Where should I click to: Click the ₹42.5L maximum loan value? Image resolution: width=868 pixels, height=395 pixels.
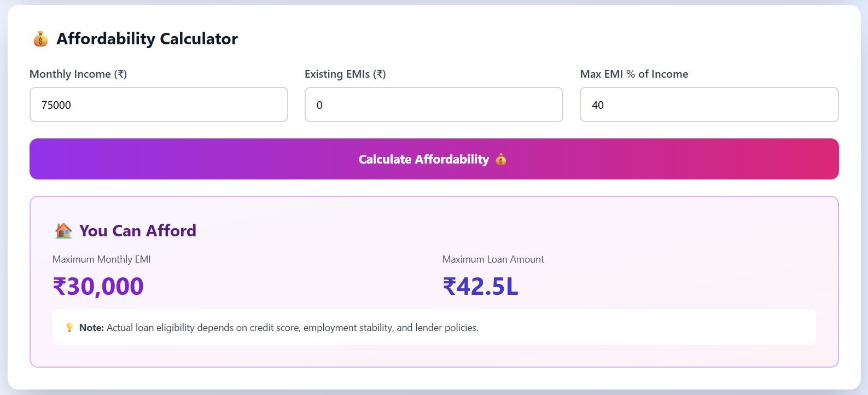[480, 286]
